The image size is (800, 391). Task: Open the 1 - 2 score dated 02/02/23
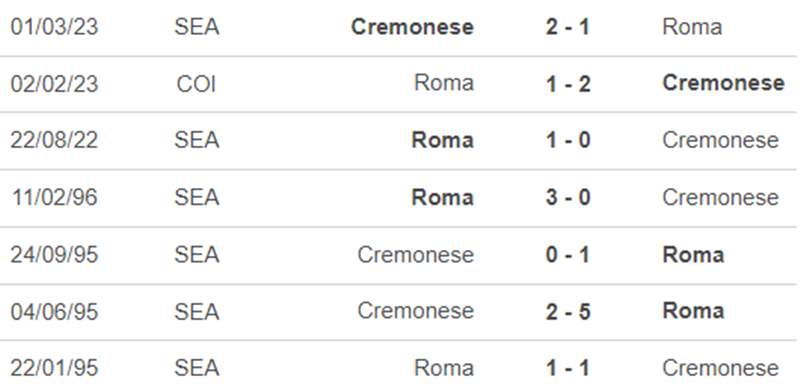tap(567, 83)
